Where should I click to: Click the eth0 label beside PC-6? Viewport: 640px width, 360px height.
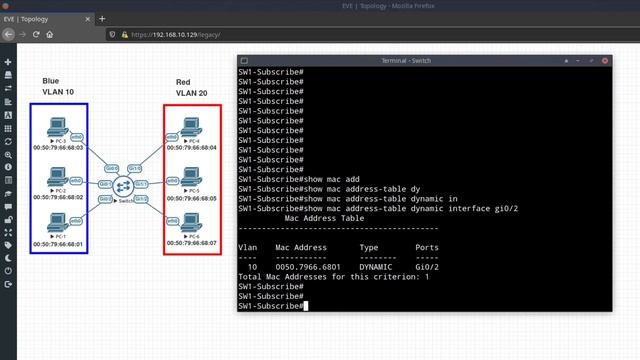pyautogui.click(x=173, y=221)
